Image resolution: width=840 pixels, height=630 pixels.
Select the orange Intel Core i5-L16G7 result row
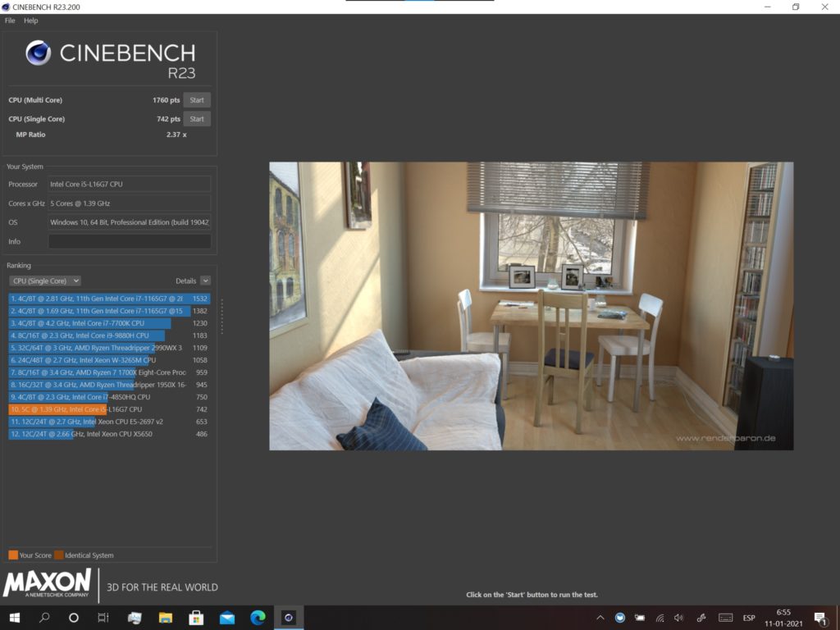pyautogui.click(x=90, y=409)
